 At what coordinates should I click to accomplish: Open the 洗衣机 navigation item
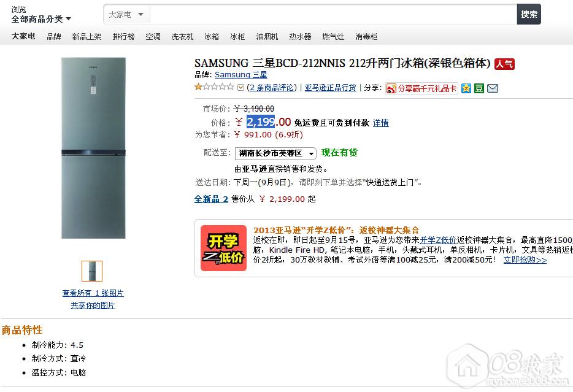coord(182,37)
